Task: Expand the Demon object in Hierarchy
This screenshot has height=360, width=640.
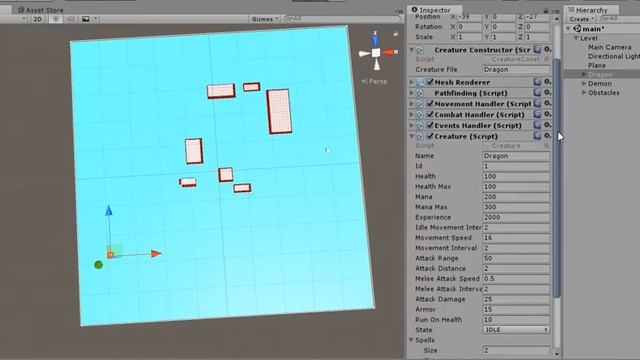Action: pyautogui.click(x=584, y=83)
